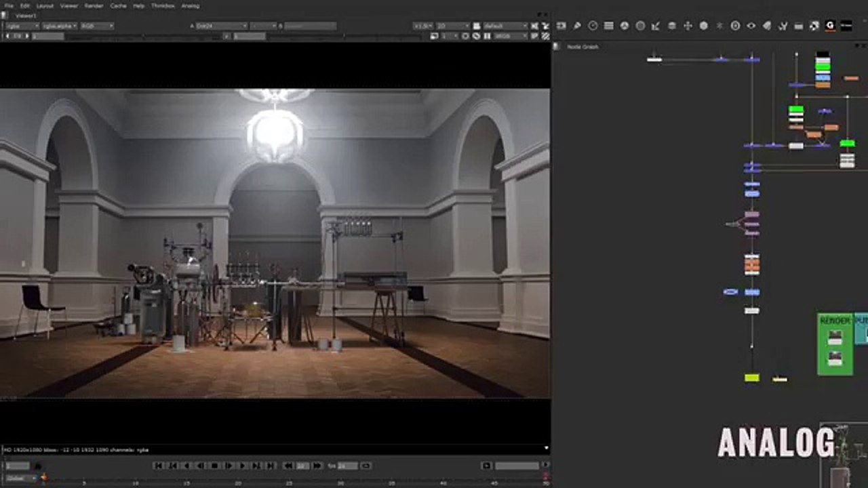The image size is (868, 488).
Task: Open the Thinkbox menu
Action: coord(163,5)
